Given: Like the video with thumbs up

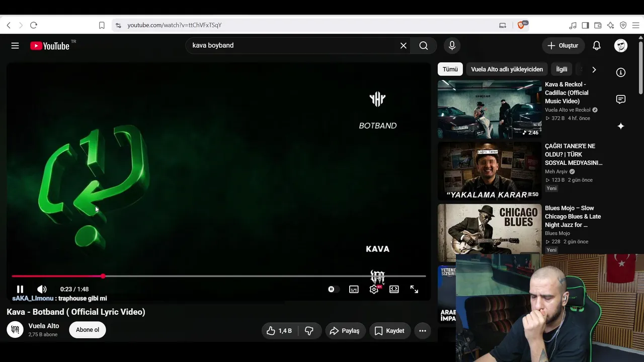Looking at the screenshot, I should [x=279, y=331].
